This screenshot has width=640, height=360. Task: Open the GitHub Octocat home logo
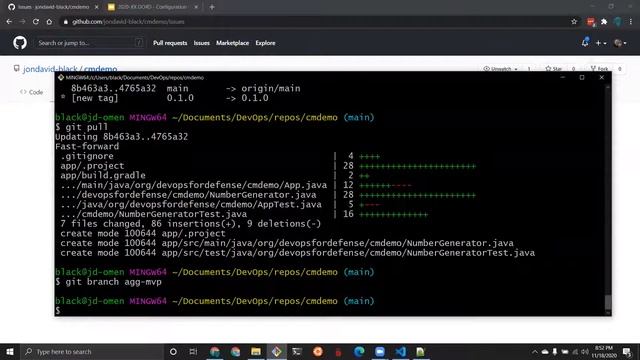[x=20, y=42]
